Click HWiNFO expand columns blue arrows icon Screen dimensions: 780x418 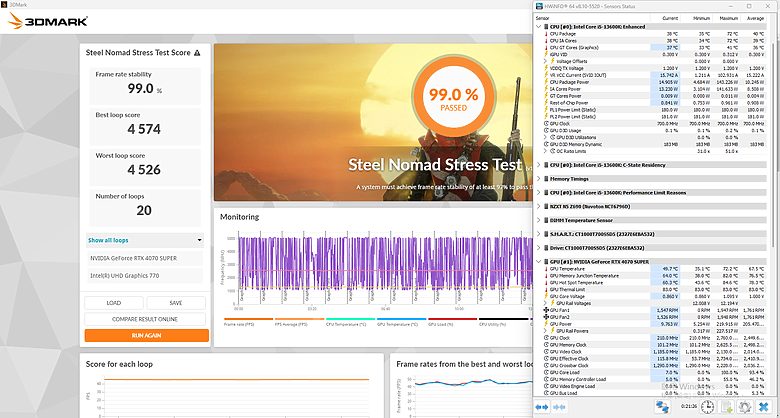pyautogui.click(x=542, y=407)
